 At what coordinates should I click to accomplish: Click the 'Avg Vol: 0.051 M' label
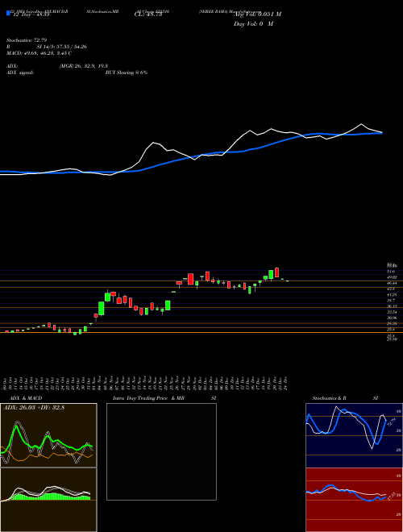click(x=257, y=15)
